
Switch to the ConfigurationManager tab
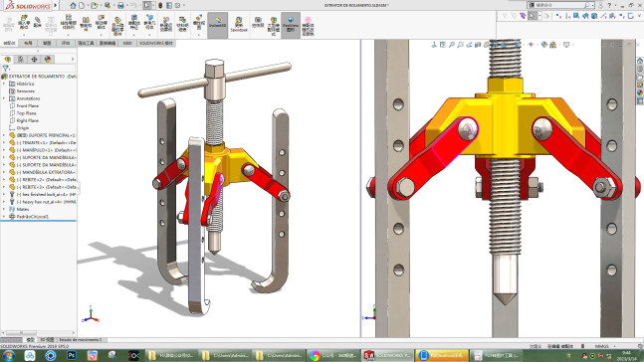click(x=34, y=59)
